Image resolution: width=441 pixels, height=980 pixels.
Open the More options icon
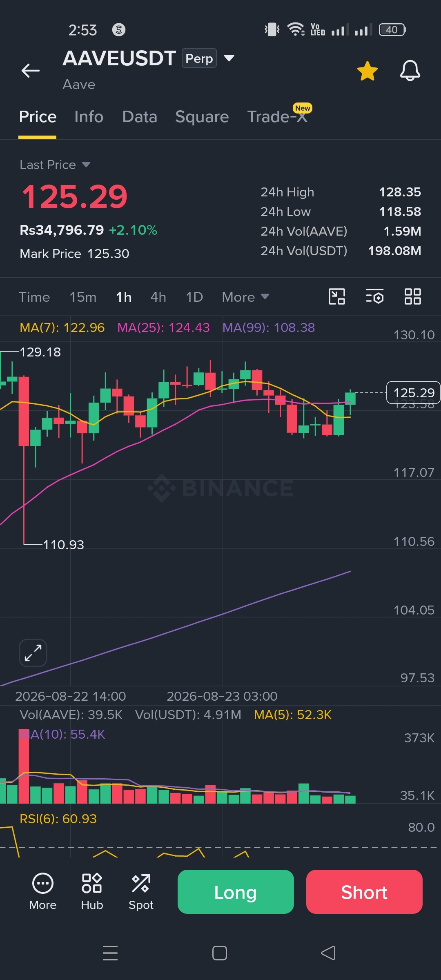coord(43,892)
